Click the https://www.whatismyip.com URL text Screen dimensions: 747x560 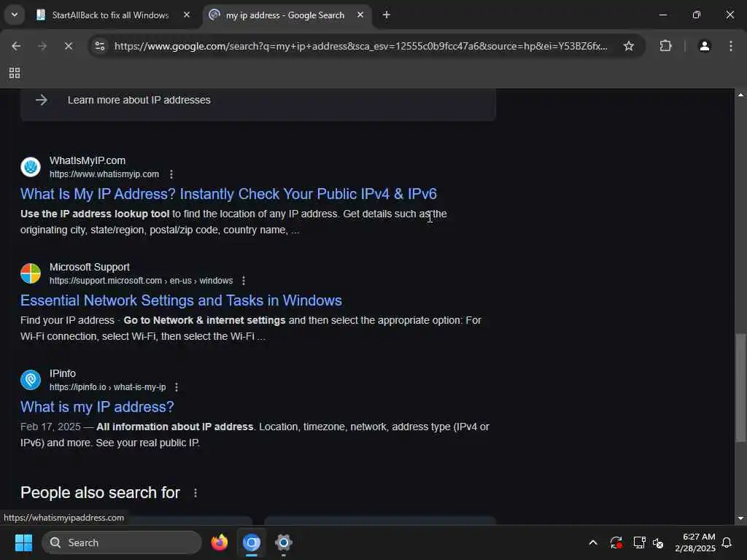(104, 174)
